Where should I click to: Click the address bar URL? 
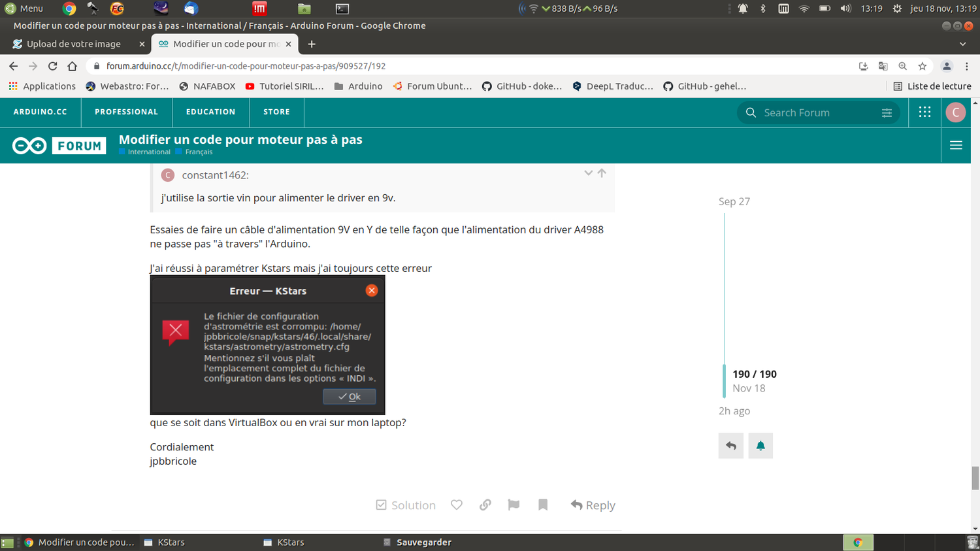pyautogui.click(x=246, y=66)
